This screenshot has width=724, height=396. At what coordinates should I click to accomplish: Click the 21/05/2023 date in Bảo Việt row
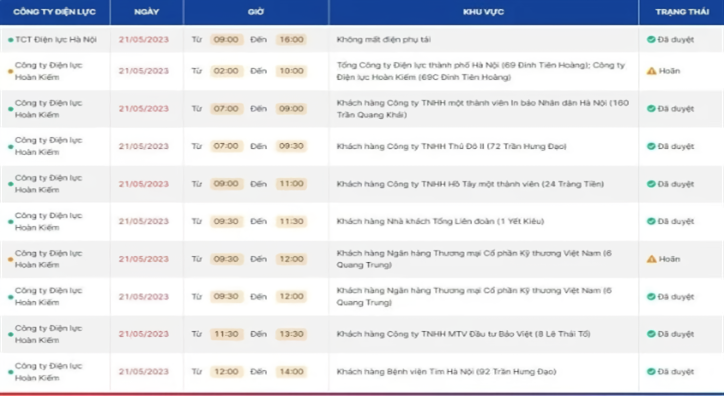coord(144,334)
